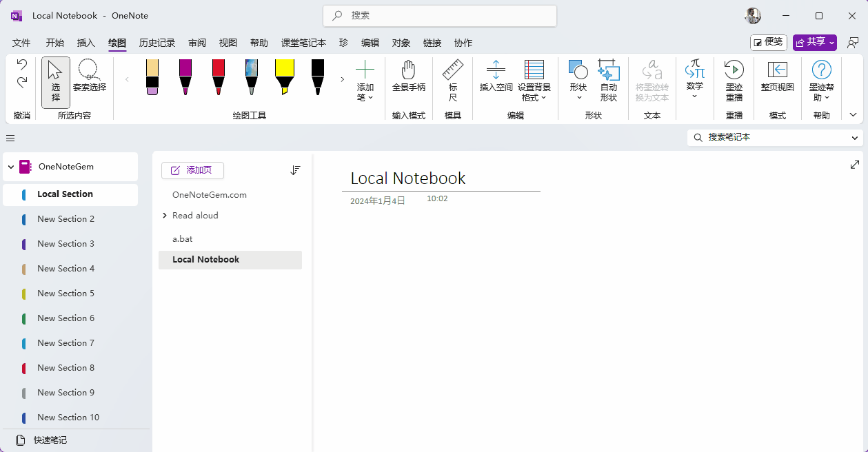Image resolution: width=868 pixels, height=452 pixels.
Task: Click the 搜索 box in title bar
Action: (x=440, y=15)
